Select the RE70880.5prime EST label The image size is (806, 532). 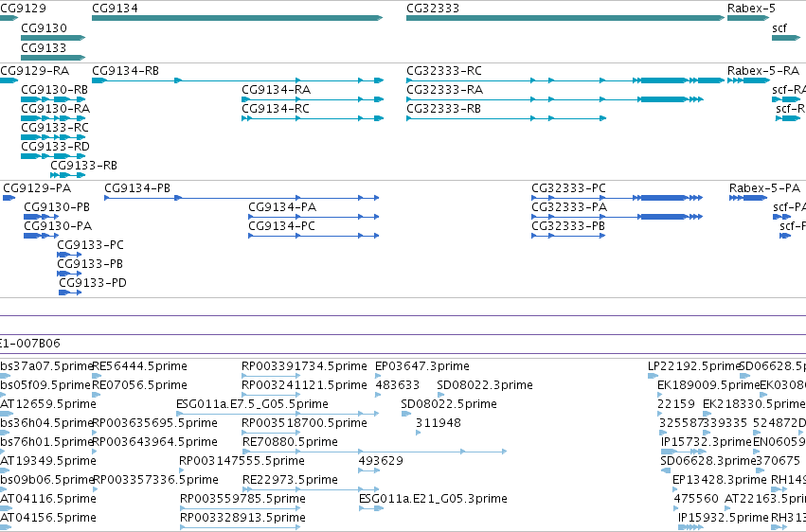[x=291, y=442]
